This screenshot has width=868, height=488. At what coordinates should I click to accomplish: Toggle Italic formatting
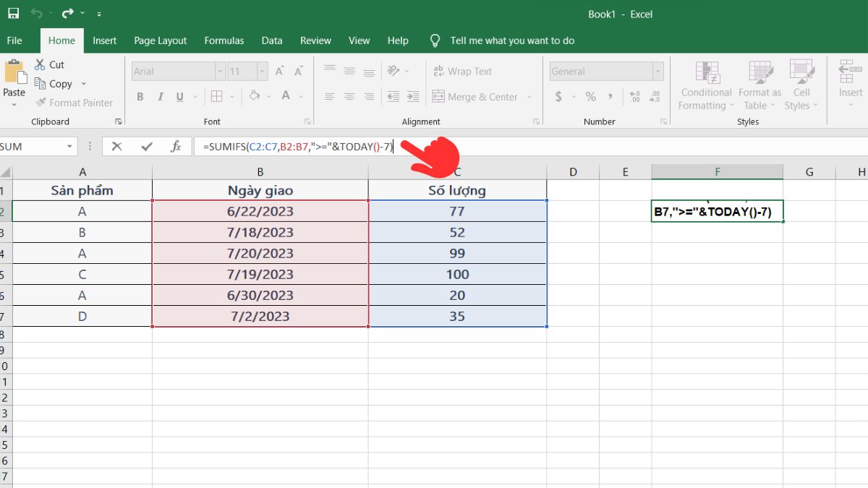[159, 97]
